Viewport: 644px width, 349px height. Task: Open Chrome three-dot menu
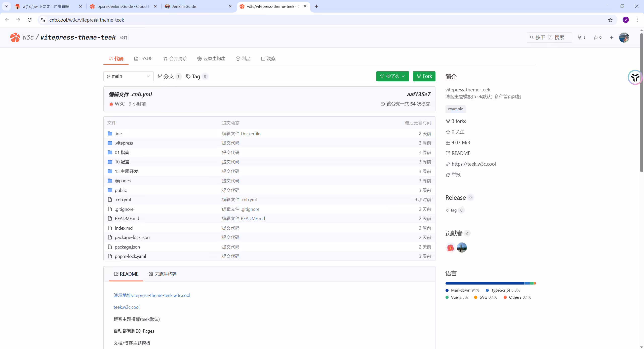[x=637, y=20]
